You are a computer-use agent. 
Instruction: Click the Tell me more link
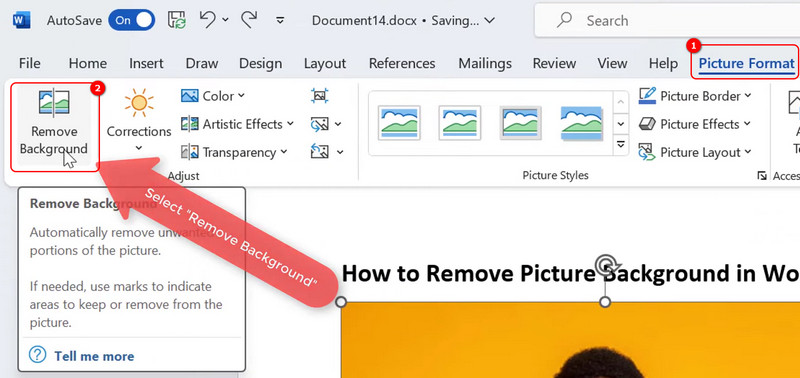(x=94, y=356)
